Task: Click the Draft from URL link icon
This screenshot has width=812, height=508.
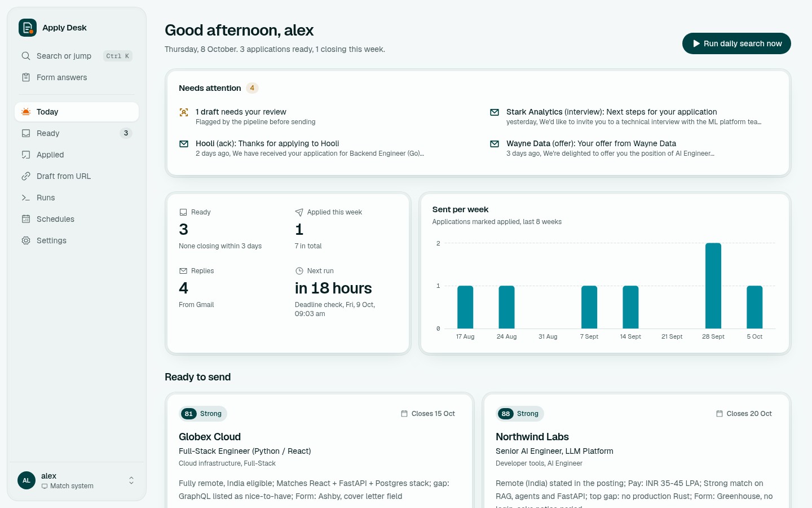Action: coord(26,176)
